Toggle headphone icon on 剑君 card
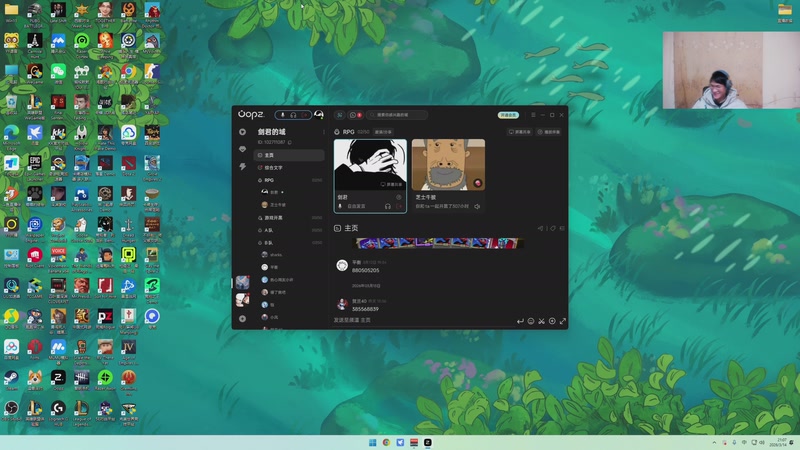This screenshot has width=800, height=450. pos(388,206)
